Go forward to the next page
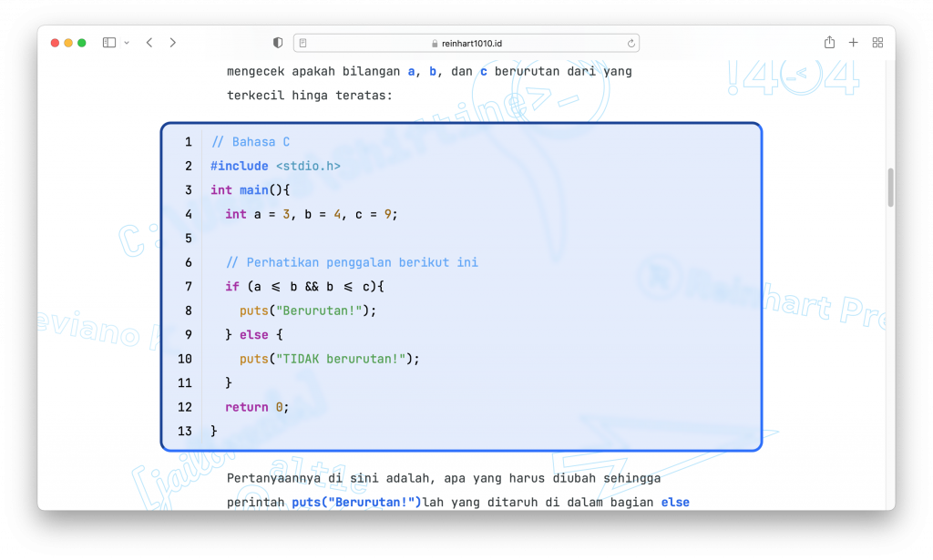 (173, 43)
